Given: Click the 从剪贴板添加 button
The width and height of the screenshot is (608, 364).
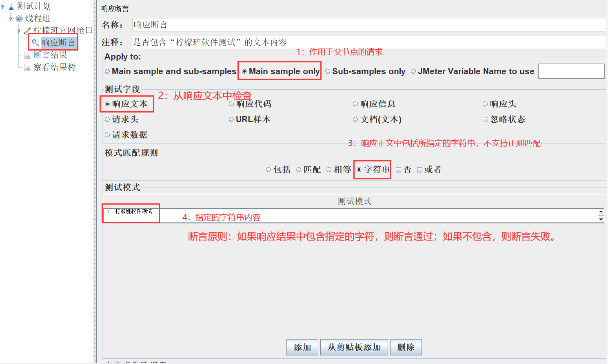Looking at the screenshot, I should pyautogui.click(x=354, y=347).
